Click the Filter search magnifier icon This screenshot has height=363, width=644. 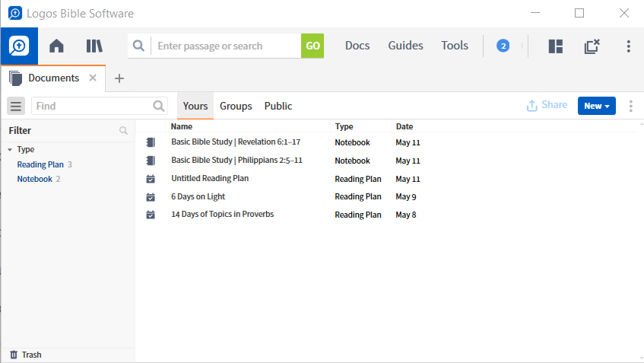point(123,131)
